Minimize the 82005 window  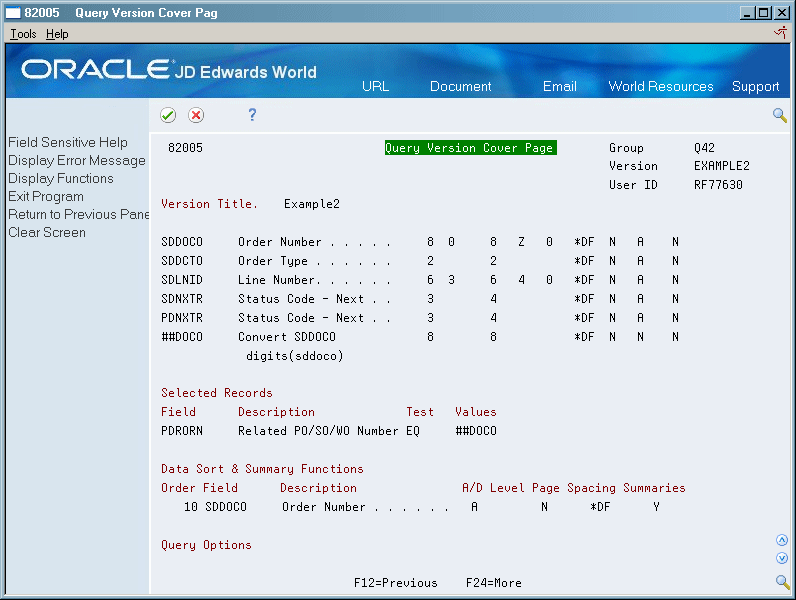tap(746, 13)
